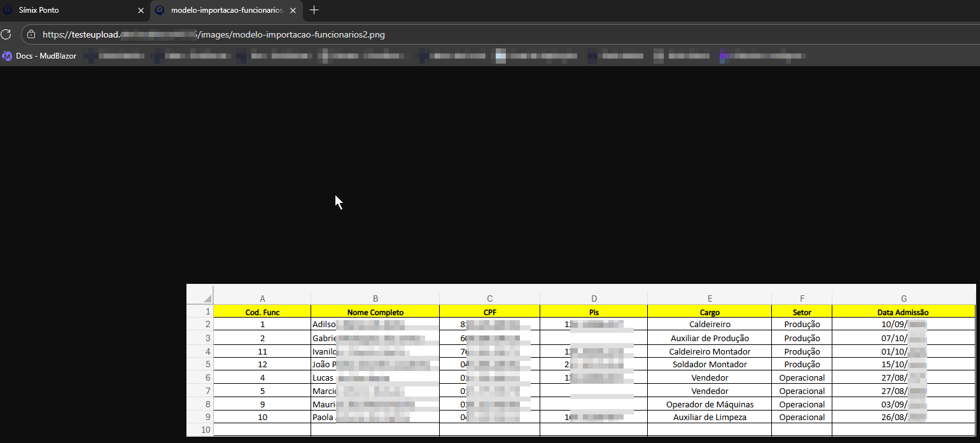View site information lock icon
The width and height of the screenshot is (980, 443).
coord(31,34)
